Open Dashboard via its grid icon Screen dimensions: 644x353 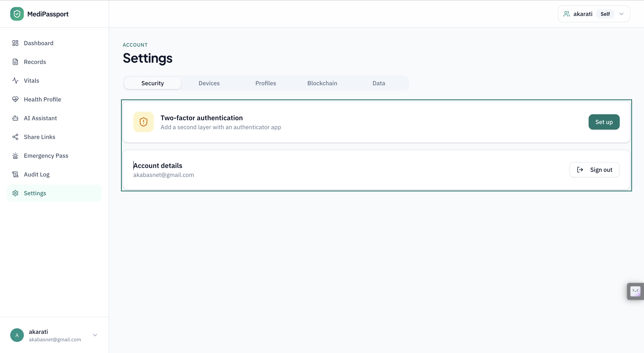coord(15,43)
